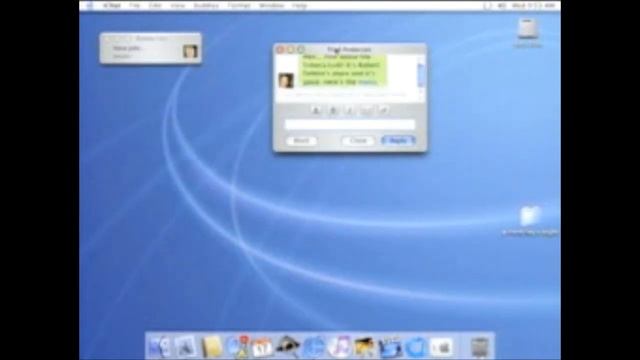Open the blue hyperlink in the green message
This screenshot has width=640, height=360.
pyautogui.click(x=367, y=82)
